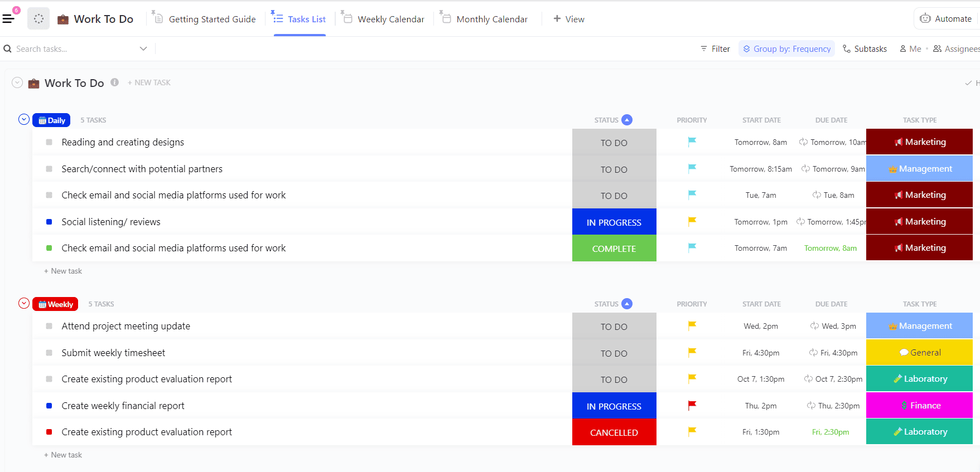Viewport: 980px width, 472px height.
Task: Collapse the Weekly task group
Action: [24, 303]
